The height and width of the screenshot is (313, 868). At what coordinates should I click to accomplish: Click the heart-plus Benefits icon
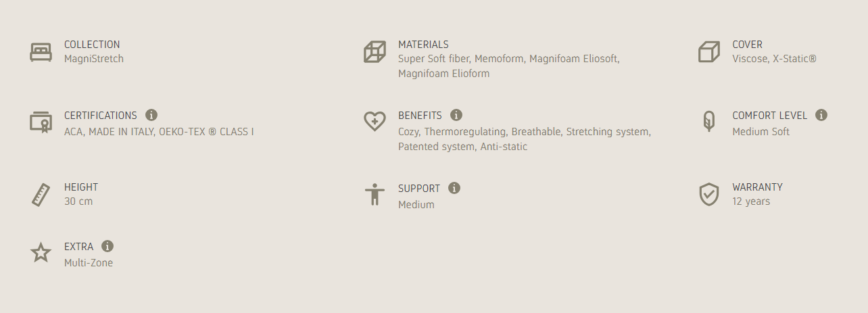[375, 122]
